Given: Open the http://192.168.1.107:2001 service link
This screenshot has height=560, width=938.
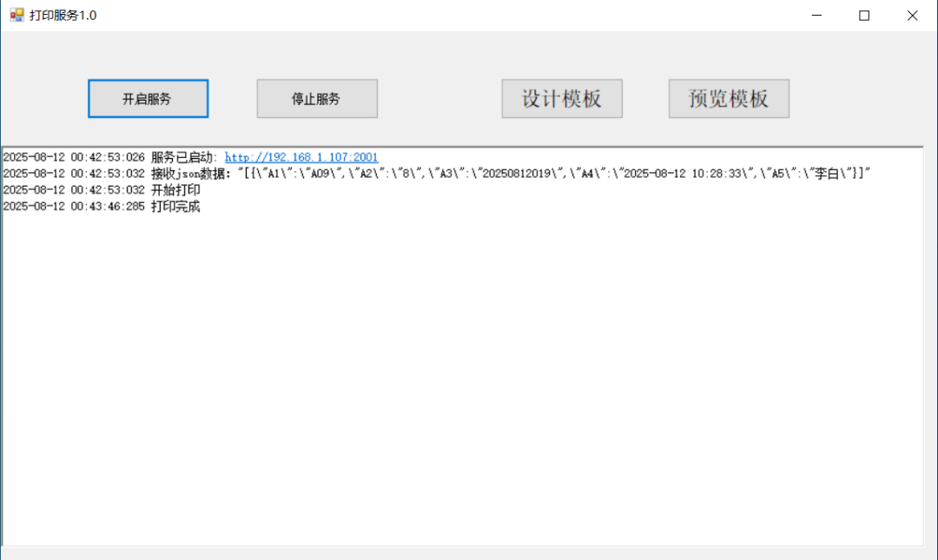Looking at the screenshot, I should tap(301, 157).
